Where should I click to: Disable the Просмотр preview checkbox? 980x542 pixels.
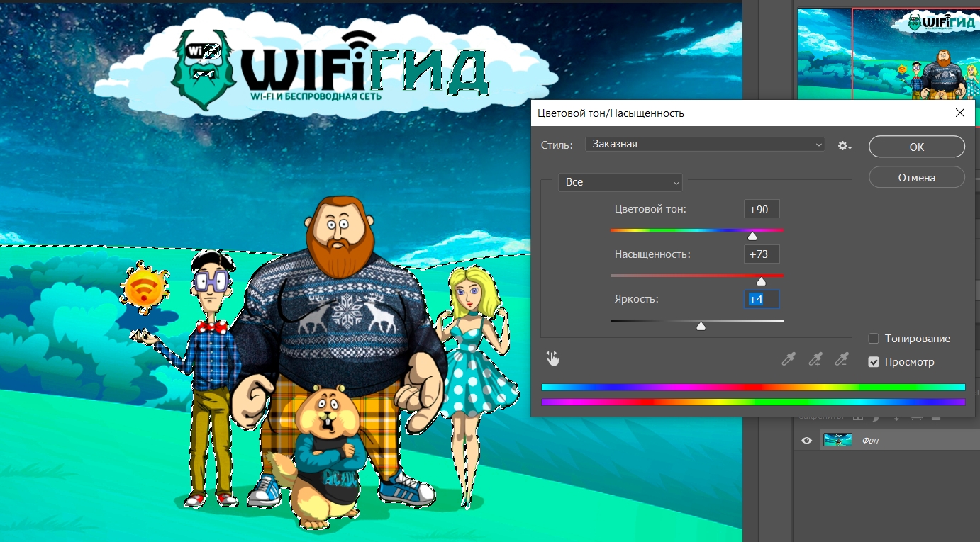pos(874,362)
